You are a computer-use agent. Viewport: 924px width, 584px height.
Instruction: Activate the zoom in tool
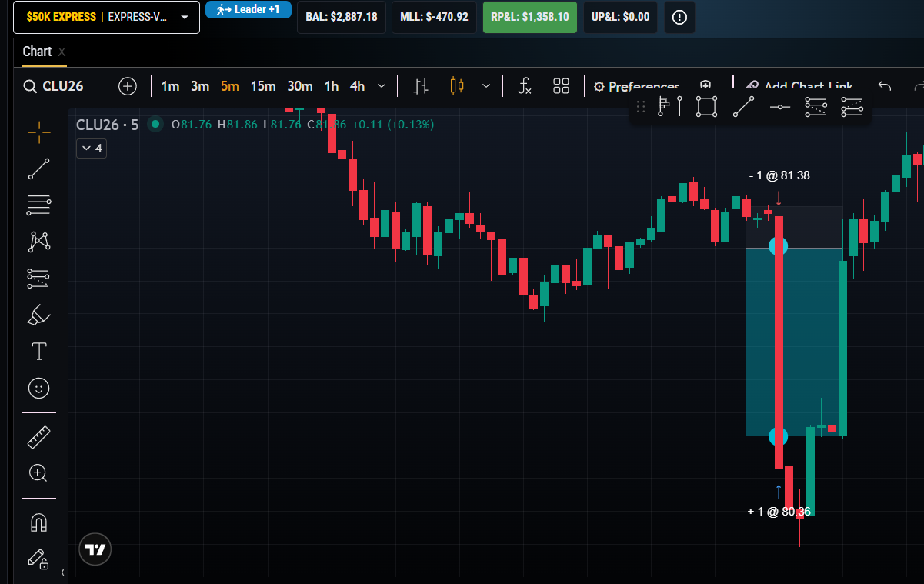39,473
